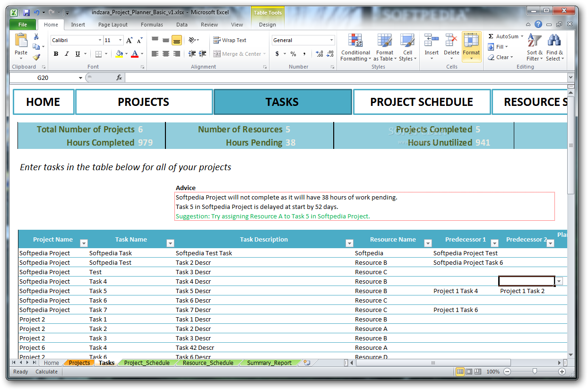The width and height of the screenshot is (588, 390).
Task: Toggle Underline formatting
Action: click(x=78, y=54)
